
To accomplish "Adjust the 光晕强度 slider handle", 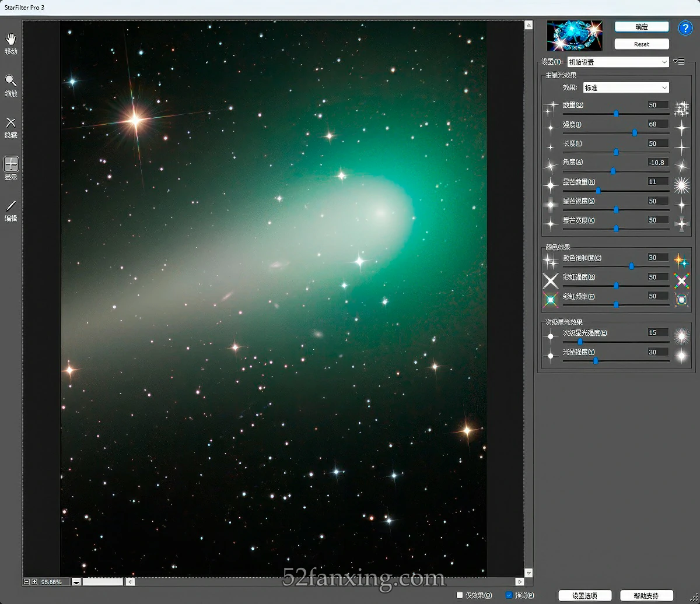I will (596, 361).
